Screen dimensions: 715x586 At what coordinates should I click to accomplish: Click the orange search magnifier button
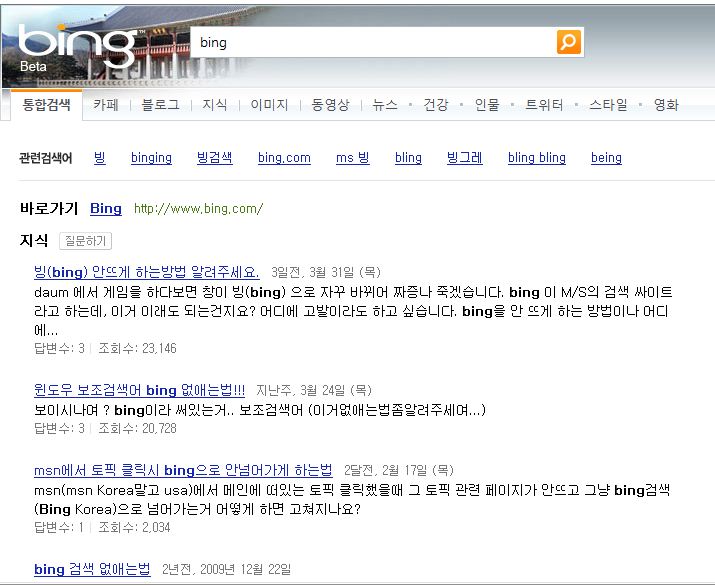tap(569, 42)
